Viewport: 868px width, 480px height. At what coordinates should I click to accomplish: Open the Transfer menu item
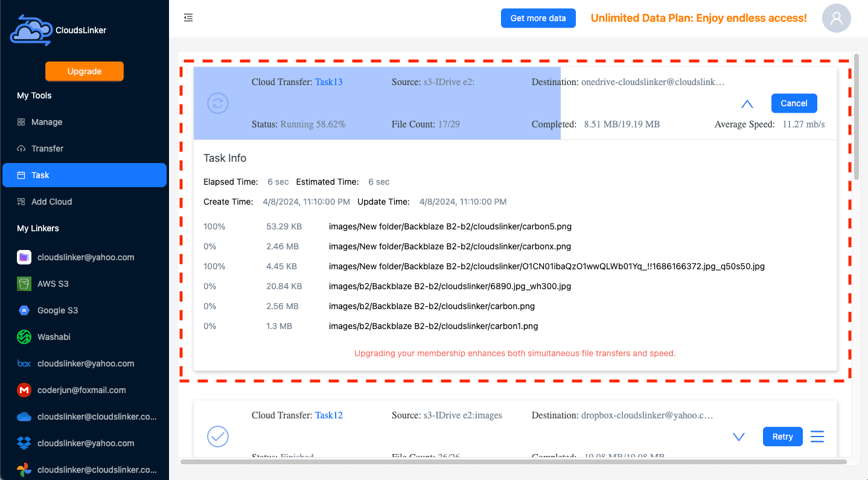tap(85, 149)
